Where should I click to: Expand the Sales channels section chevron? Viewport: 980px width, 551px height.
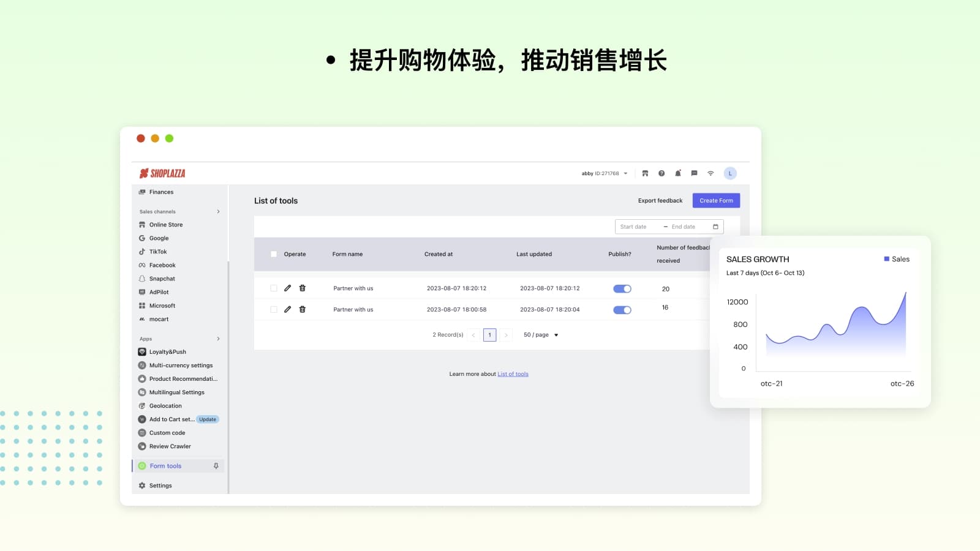tap(218, 212)
